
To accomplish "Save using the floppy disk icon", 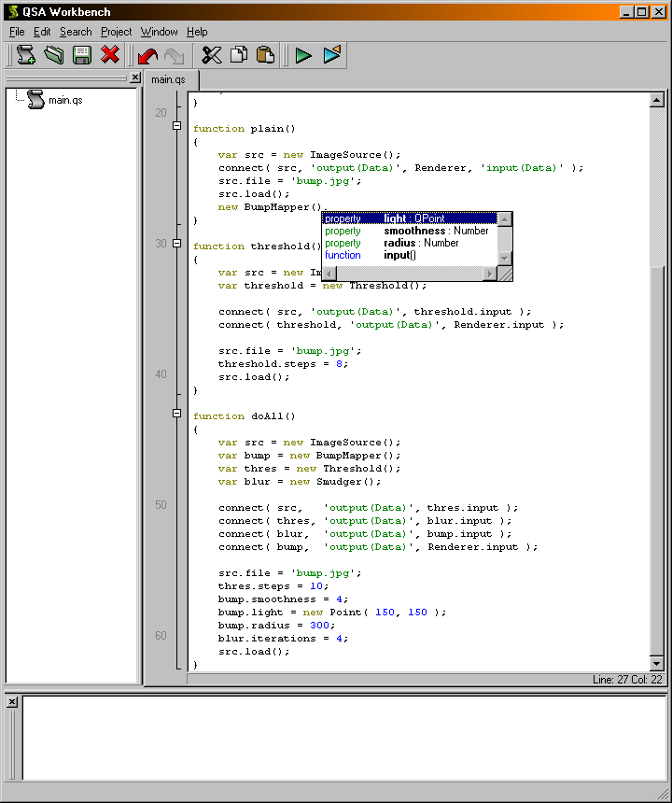I will click(82, 55).
